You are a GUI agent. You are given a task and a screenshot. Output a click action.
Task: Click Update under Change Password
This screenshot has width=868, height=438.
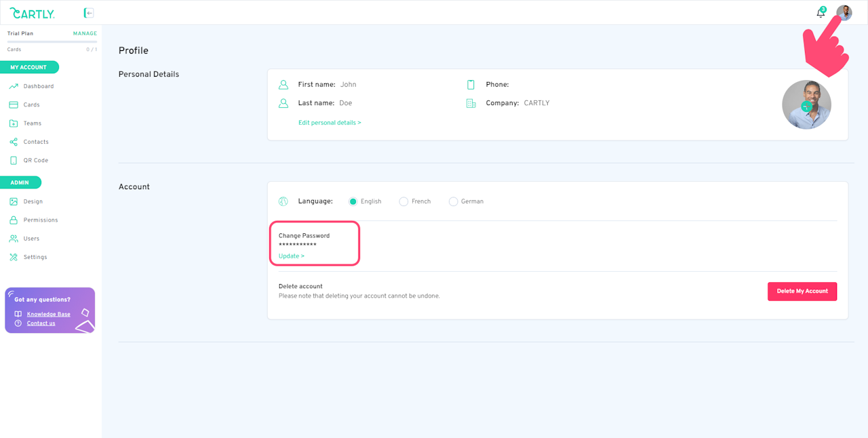click(292, 256)
